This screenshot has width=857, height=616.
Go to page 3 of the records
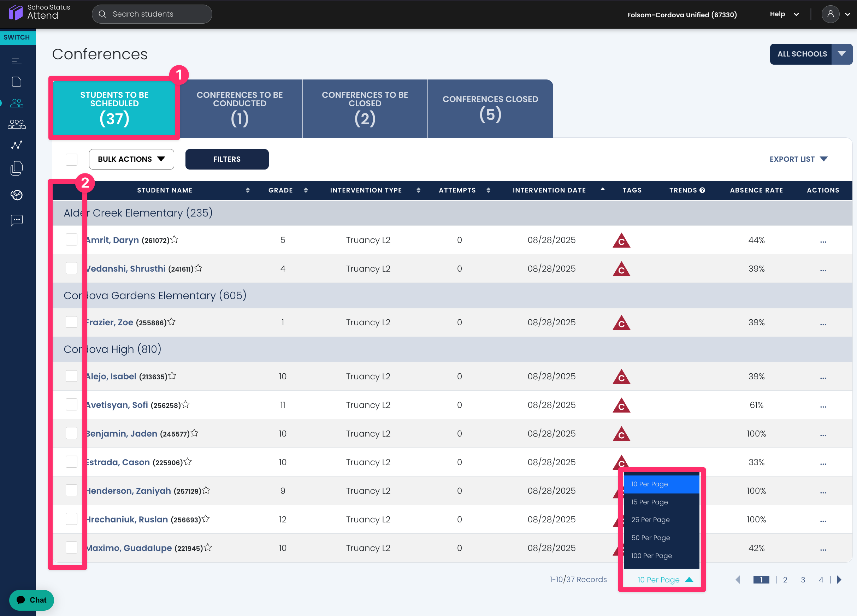click(x=803, y=579)
